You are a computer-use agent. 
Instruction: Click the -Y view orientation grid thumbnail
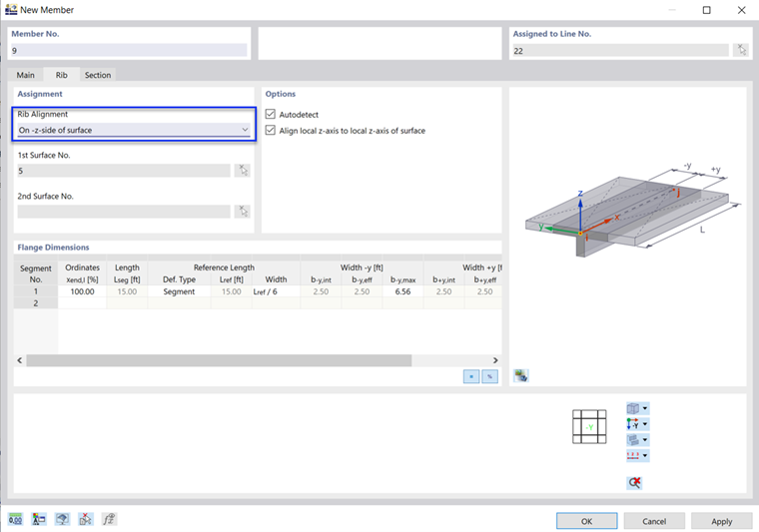click(x=589, y=426)
